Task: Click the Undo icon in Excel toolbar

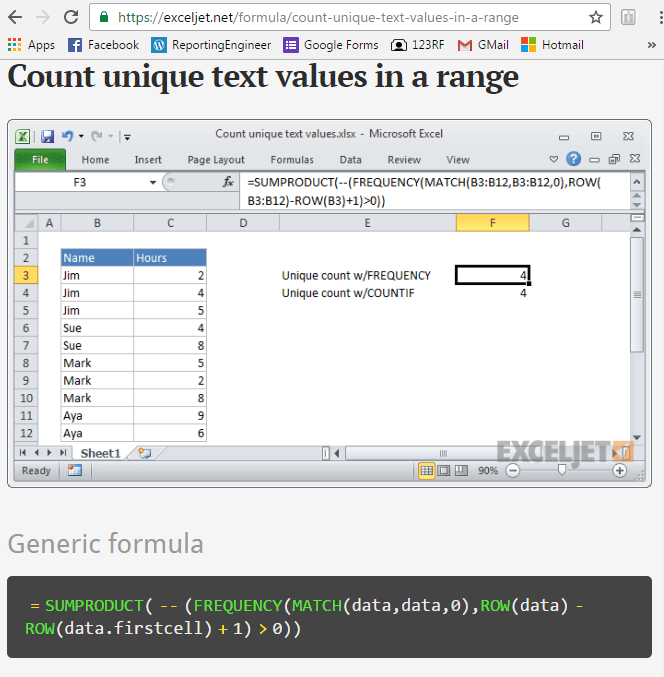Action: (67, 136)
